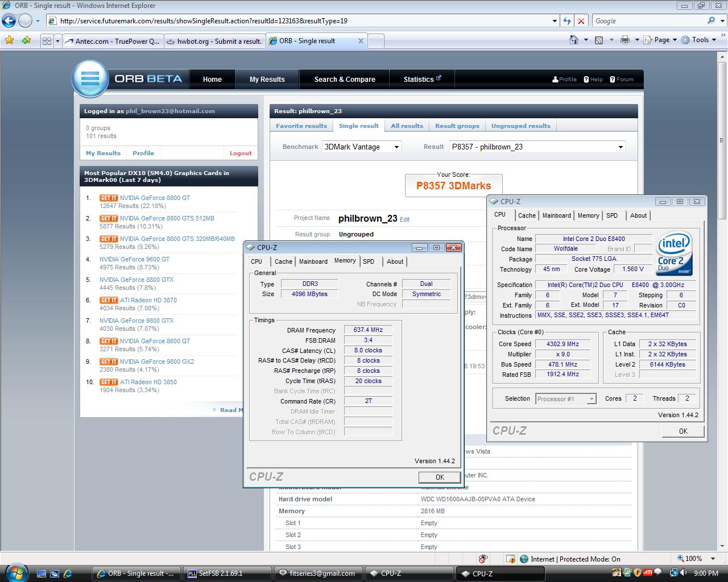
Task: Click the Help link in ORB header
Action: tap(593, 79)
